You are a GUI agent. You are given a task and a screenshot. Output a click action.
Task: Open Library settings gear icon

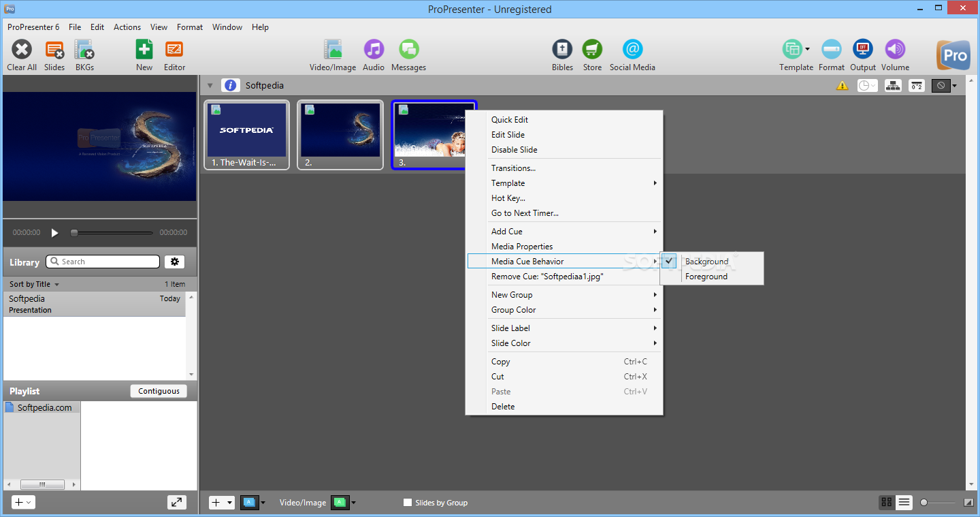point(175,262)
